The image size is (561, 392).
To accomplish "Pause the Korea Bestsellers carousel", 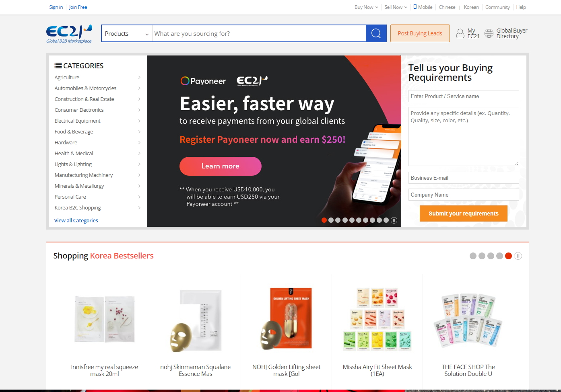I will coord(518,256).
